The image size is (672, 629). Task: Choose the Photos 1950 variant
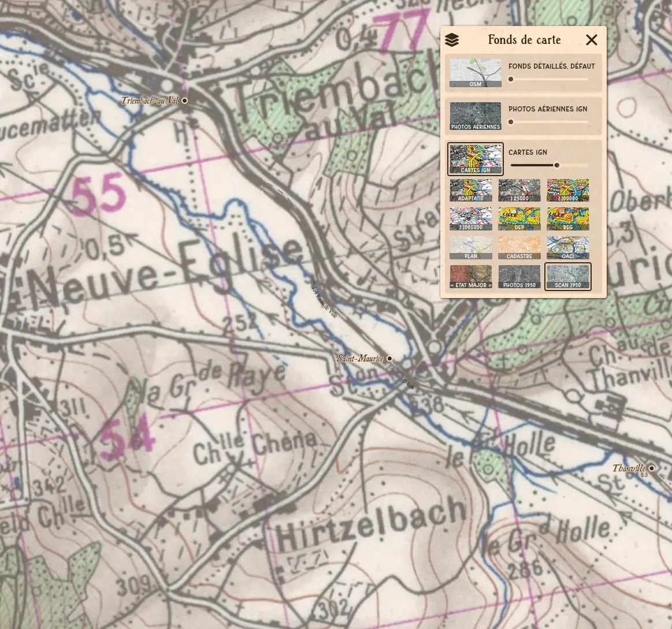(x=519, y=276)
